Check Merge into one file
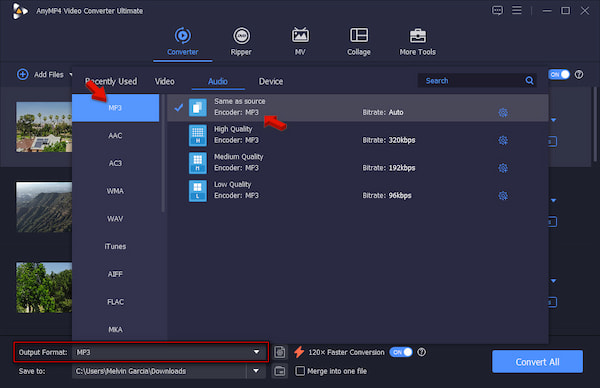The image size is (600, 388). [x=300, y=371]
